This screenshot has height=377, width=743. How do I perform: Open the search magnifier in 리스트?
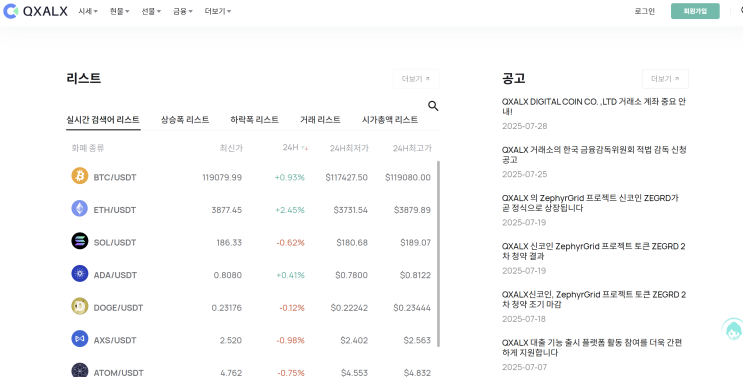click(x=433, y=106)
